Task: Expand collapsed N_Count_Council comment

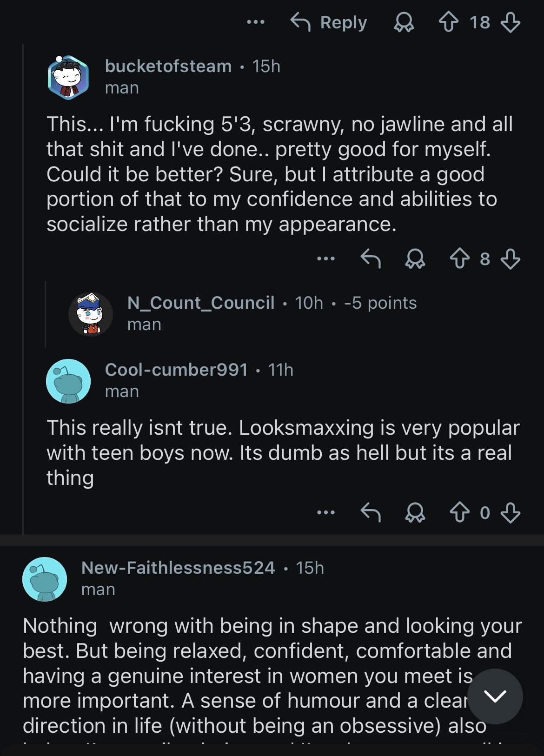Action: click(272, 313)
